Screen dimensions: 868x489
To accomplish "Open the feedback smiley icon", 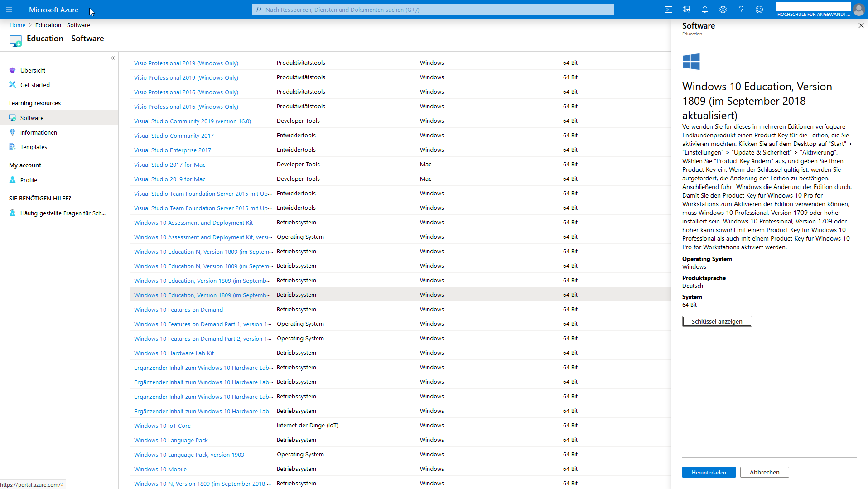I will coord(759,10).
